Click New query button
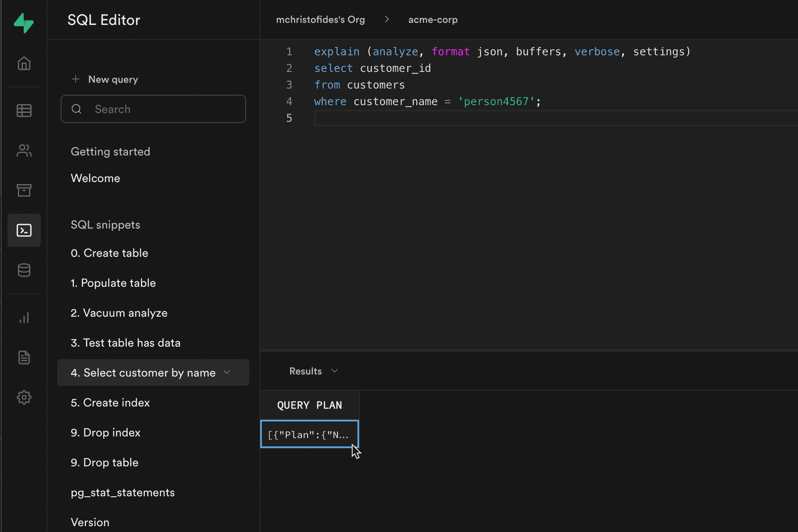Screen dimensions: 798x532 click(105, 79)
